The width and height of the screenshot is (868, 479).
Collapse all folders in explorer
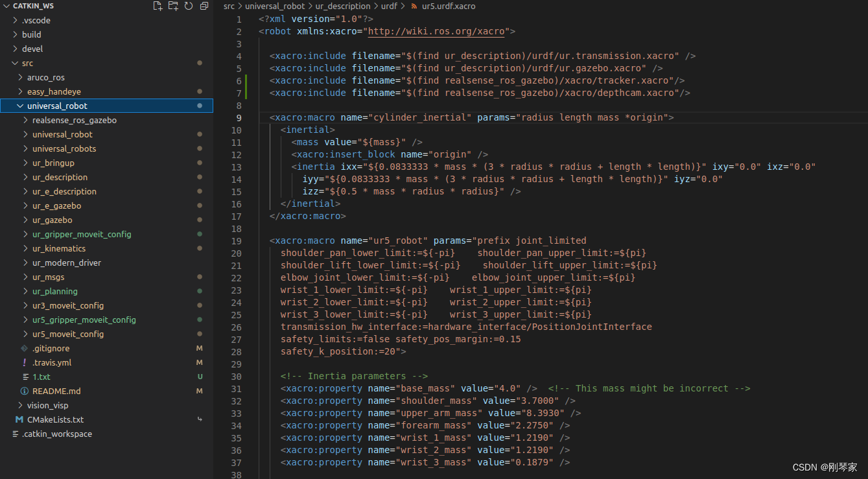tap(204, 6)
